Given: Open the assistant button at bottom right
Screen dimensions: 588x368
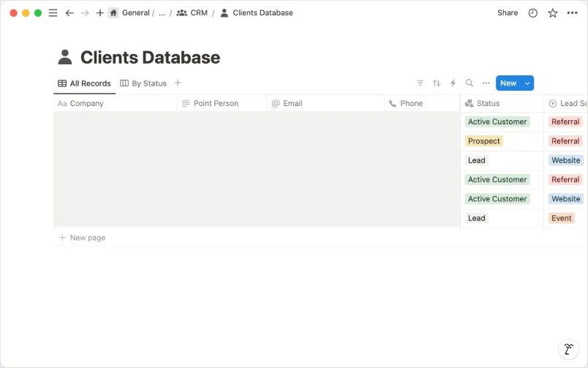Looking at the screenshot, I should (568, 349).
